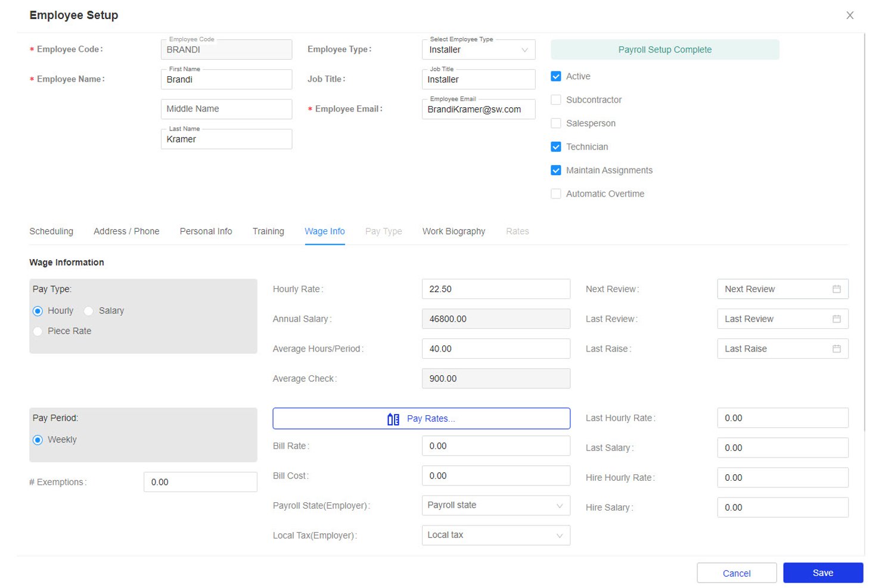This screenshot has height=588, width=882.
Task: Select the Wage Info tab
Action: click(x=325, y=231)
